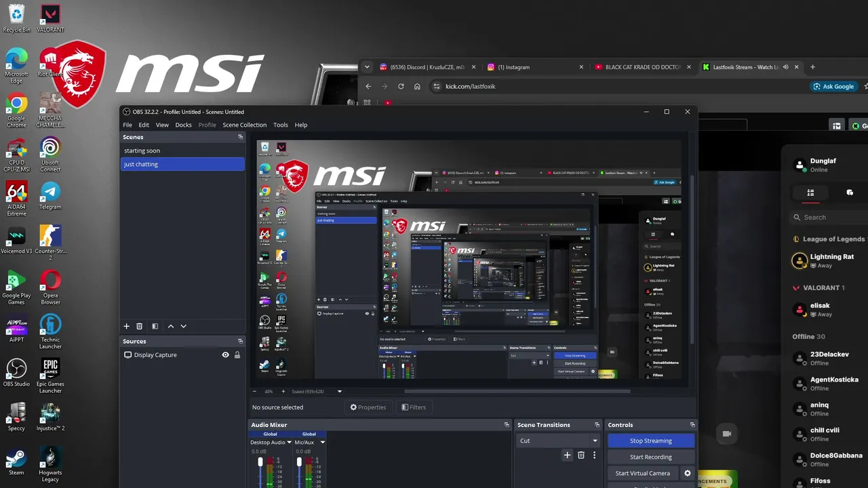Image resolution: width=868 pixels, height=488 pixels.
Task: Add a new scene with the plus icon
Action: (x=126, y=326)
